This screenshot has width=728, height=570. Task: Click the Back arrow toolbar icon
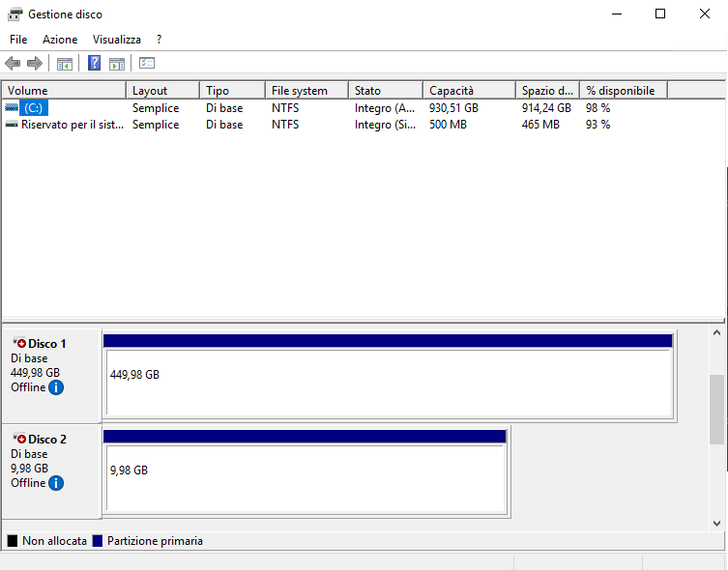[13, 63]
